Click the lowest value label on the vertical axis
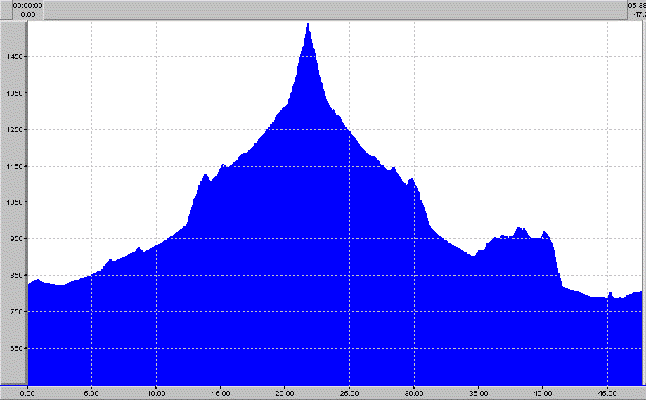The height and width of the screenshot is (400, 646). [x=13, y=348]
